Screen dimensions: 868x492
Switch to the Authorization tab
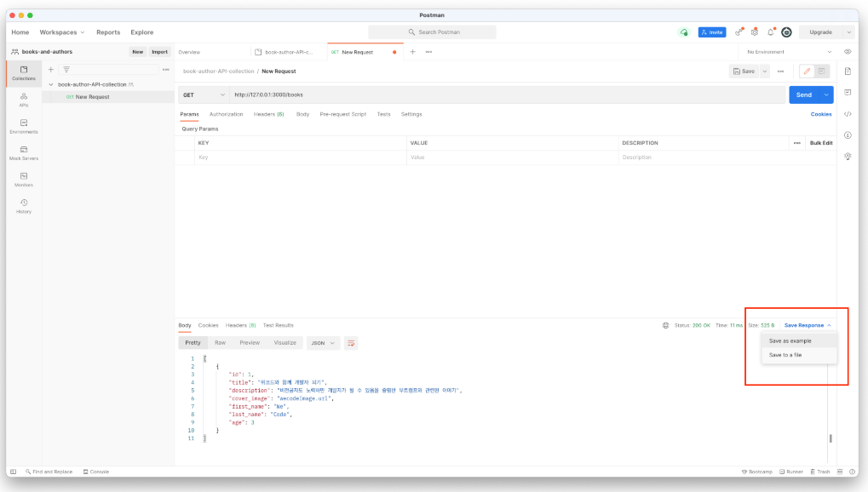pyautogui.click(x=226, y=114)
